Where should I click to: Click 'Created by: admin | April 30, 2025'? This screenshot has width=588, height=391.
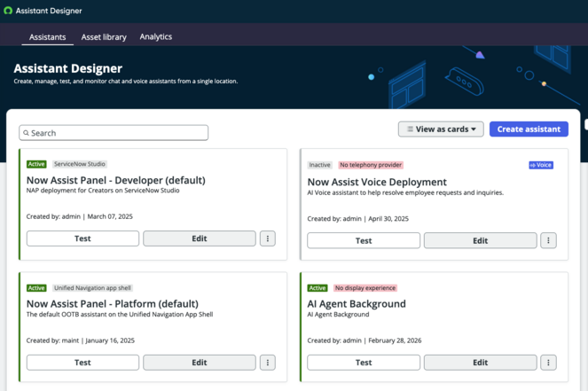pyautogui.click(x=357, y=219)
